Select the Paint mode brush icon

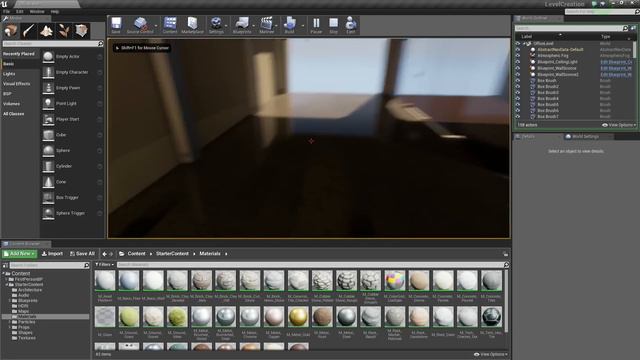pos(29,31)
